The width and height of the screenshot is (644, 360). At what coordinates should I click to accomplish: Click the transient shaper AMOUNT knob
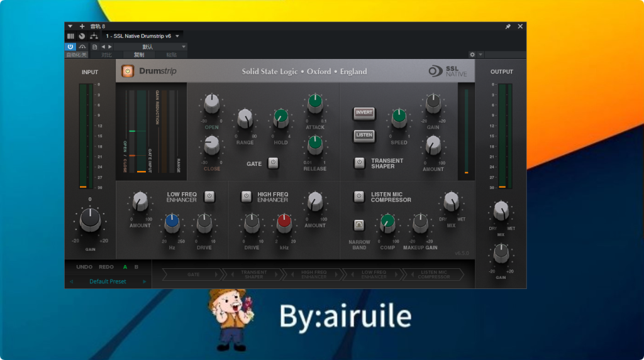(433, 145)
